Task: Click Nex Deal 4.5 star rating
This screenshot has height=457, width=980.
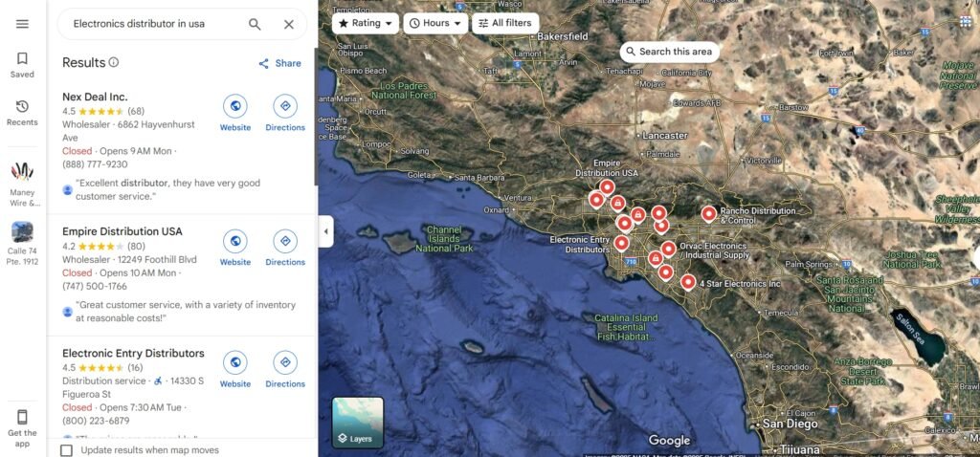Action: 103,111
